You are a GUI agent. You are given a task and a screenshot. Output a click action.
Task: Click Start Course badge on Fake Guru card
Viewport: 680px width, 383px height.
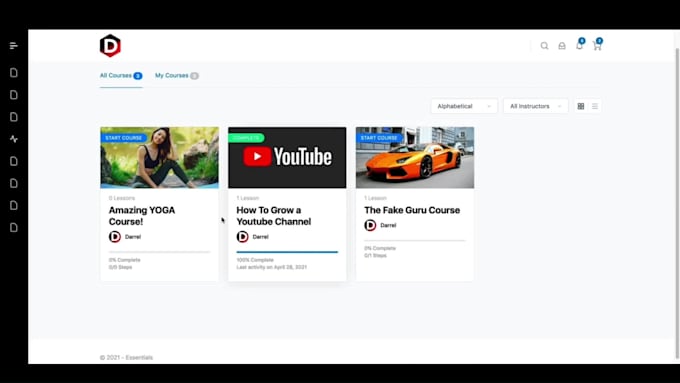(x=379, y=138)
